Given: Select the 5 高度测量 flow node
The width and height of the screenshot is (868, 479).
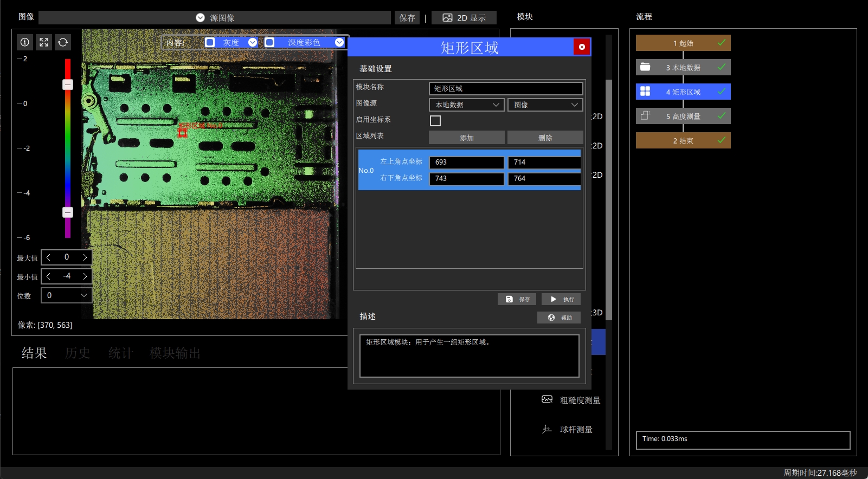Looking at the screenshot, I should 683,116.
